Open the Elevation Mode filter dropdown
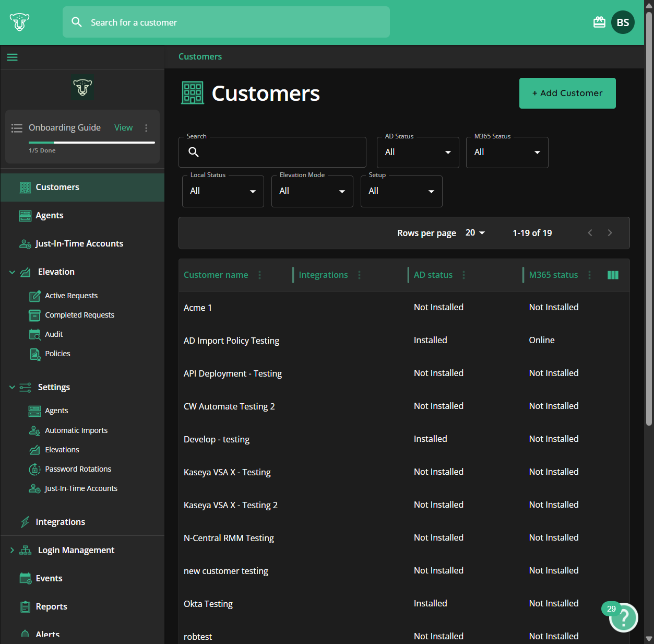 (x=312, y=191)
